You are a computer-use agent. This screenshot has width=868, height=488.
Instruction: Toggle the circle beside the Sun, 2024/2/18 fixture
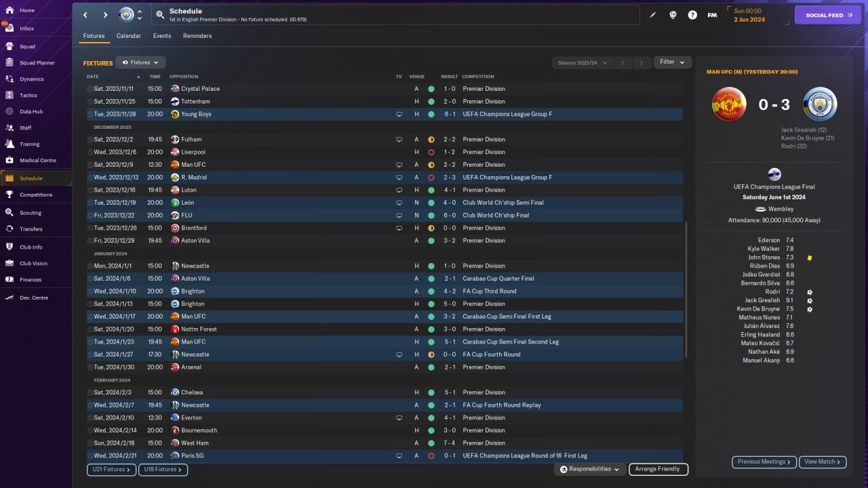click(90, 443)
